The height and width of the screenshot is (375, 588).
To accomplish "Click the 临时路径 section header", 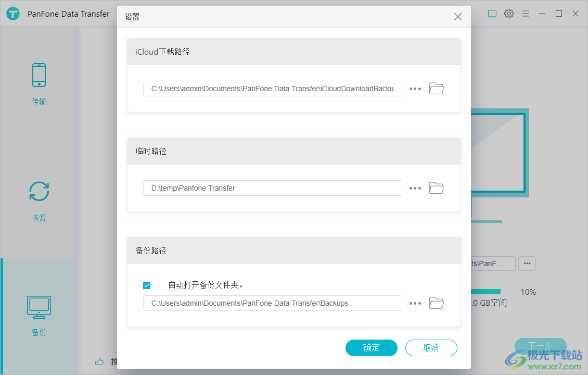I will coord(293,151).
